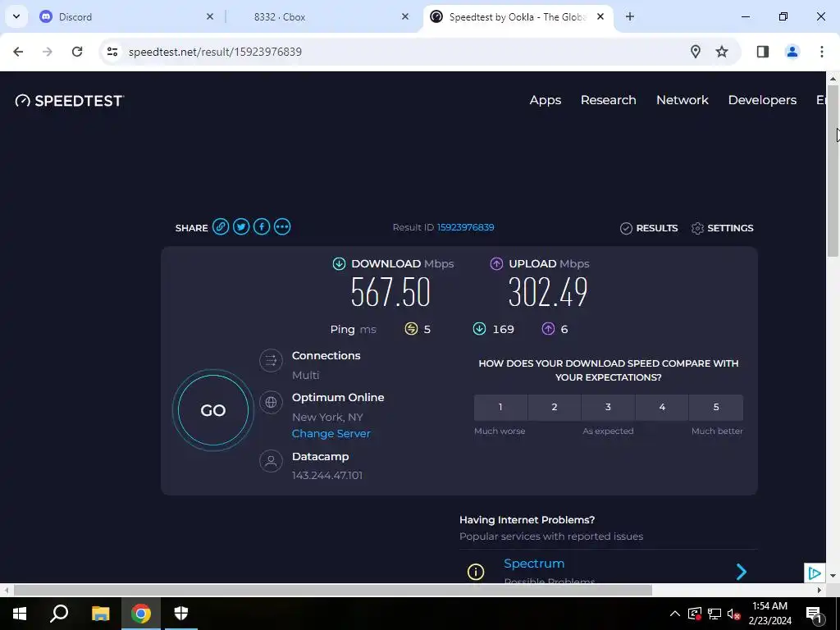840x630 pixels.
Task: Switch to the Discord tab
Action: [127, 16]
